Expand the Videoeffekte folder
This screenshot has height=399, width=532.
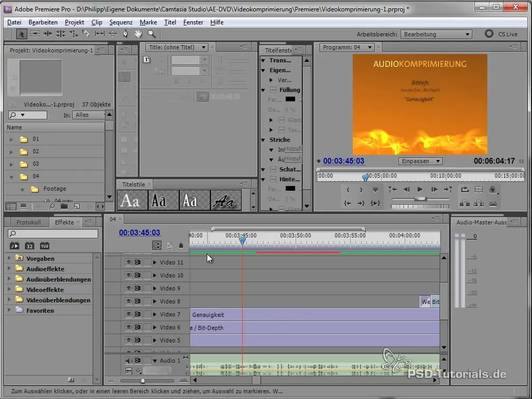[9, 289]
